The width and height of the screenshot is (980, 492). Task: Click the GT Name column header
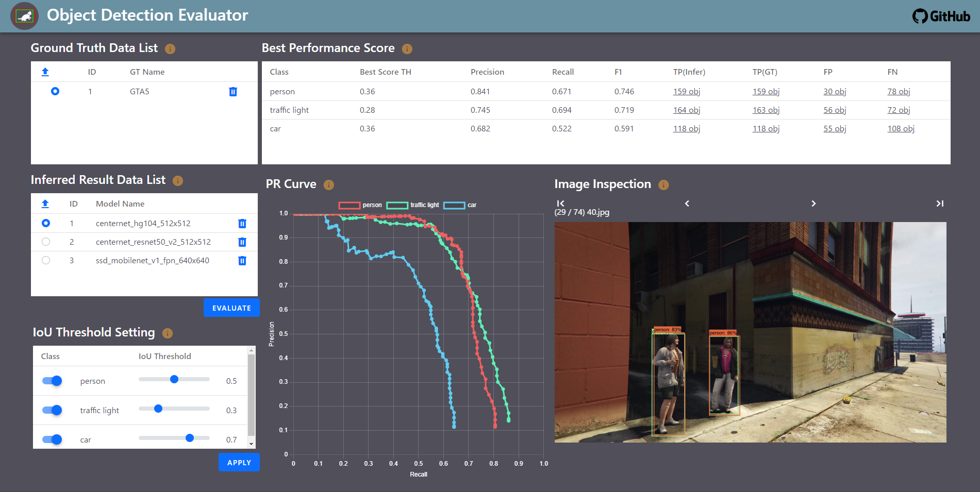coord(147,72)
